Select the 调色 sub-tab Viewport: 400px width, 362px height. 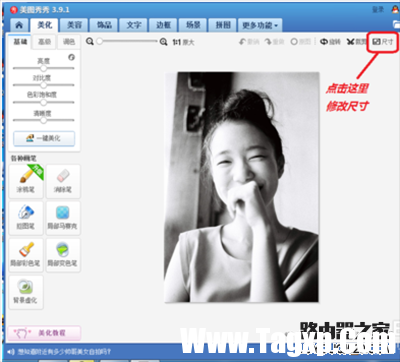pos(69,42)
